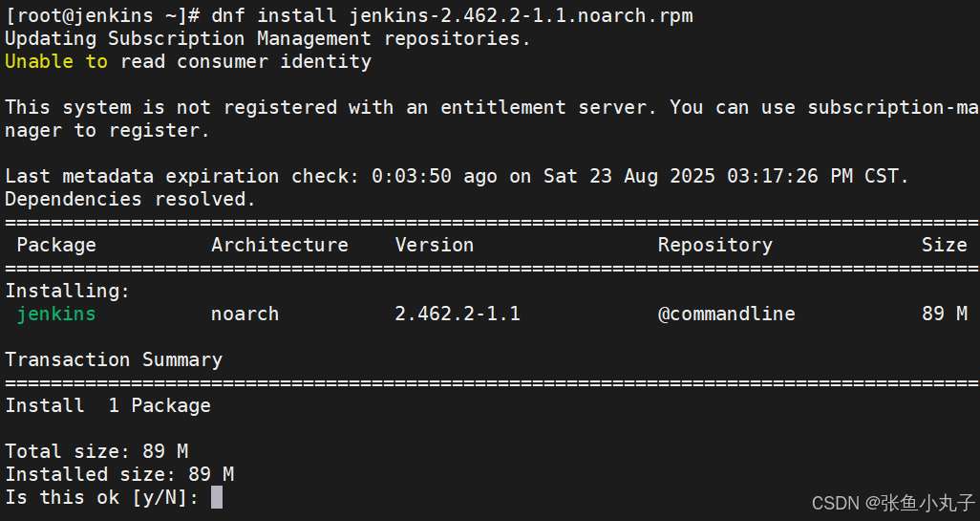Click the 'Package' column header
980x521 pixels.
pyautogui.click(x=56, y=245)
